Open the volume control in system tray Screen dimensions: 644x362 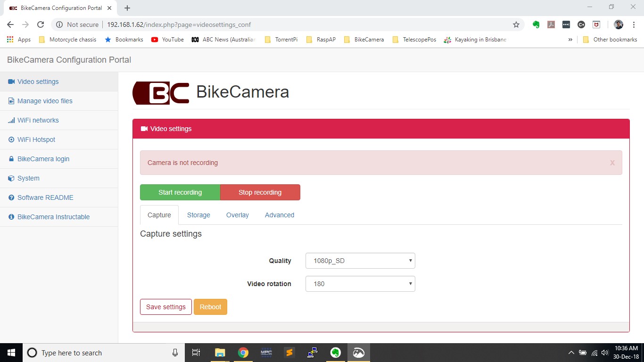pos(605,353)
